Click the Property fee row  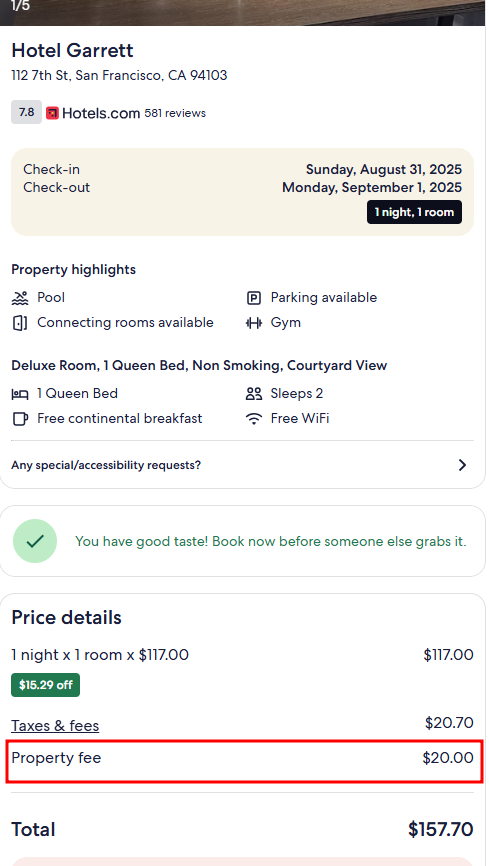[x=244, y=762]
